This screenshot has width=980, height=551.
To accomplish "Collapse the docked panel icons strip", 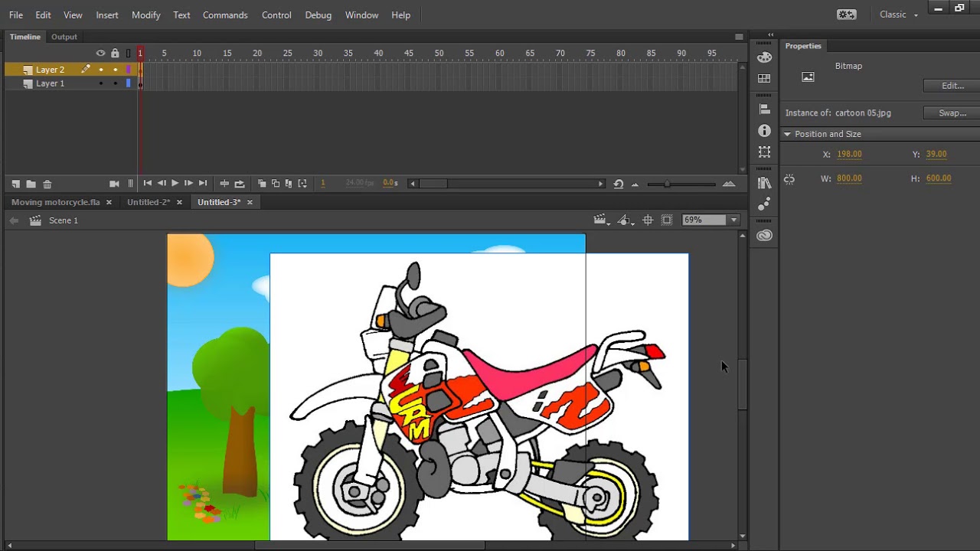I will [770, 35].
